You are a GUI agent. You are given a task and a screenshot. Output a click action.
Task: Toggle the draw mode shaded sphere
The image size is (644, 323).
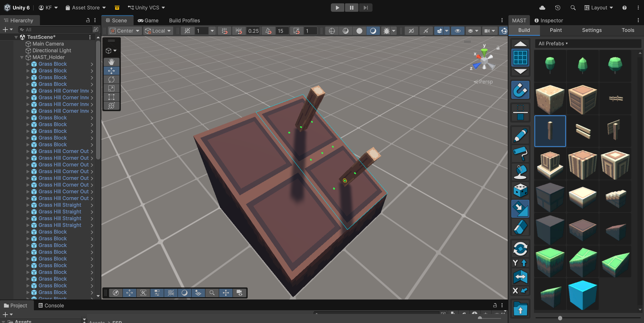coord(359,31)
